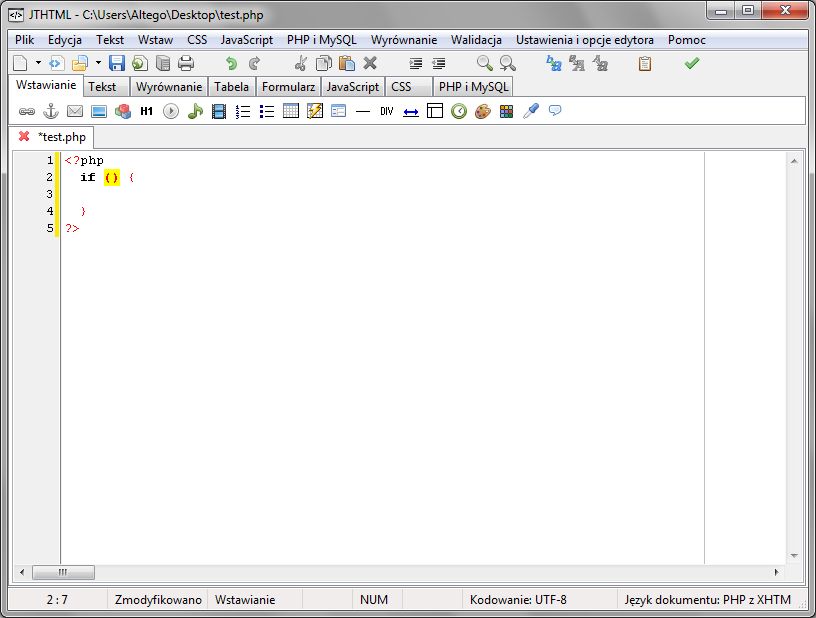Switch to the Formularz toolbar tab
Viewport: 816px width, 618px height.
click(x=288, y=87)
